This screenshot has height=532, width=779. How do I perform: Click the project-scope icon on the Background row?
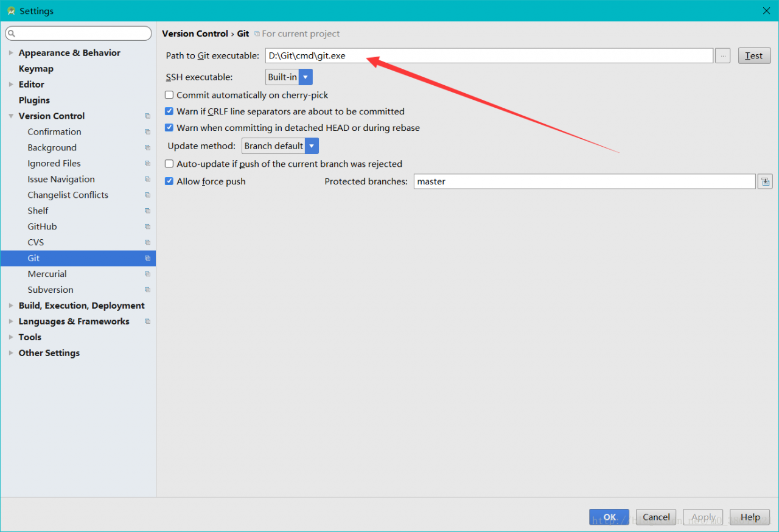[x=147, y=147]
